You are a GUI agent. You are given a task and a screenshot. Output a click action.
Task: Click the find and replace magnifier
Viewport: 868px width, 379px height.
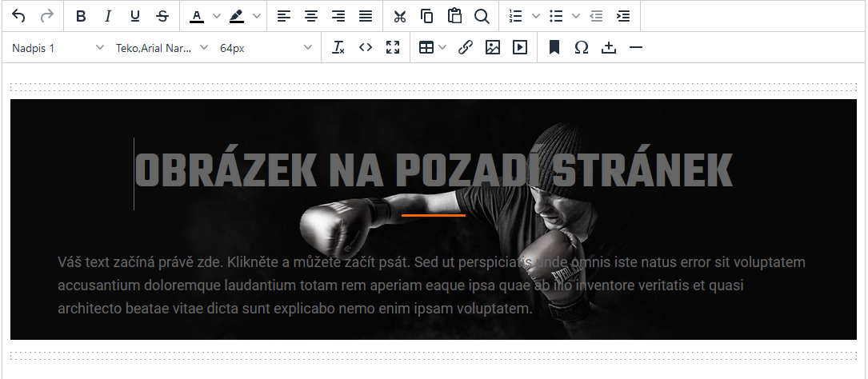482,16
